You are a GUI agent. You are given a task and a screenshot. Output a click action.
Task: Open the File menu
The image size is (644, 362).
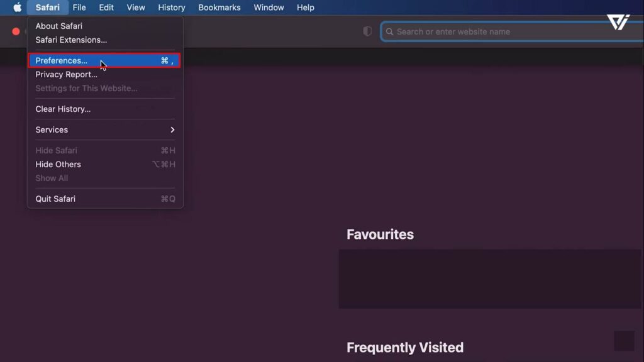point(79,8)
